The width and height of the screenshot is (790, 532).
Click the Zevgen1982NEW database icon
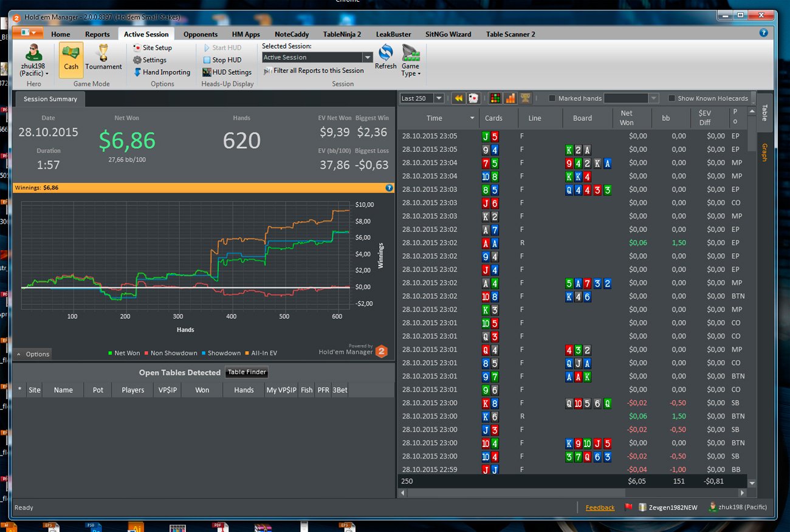click(642, 507)
